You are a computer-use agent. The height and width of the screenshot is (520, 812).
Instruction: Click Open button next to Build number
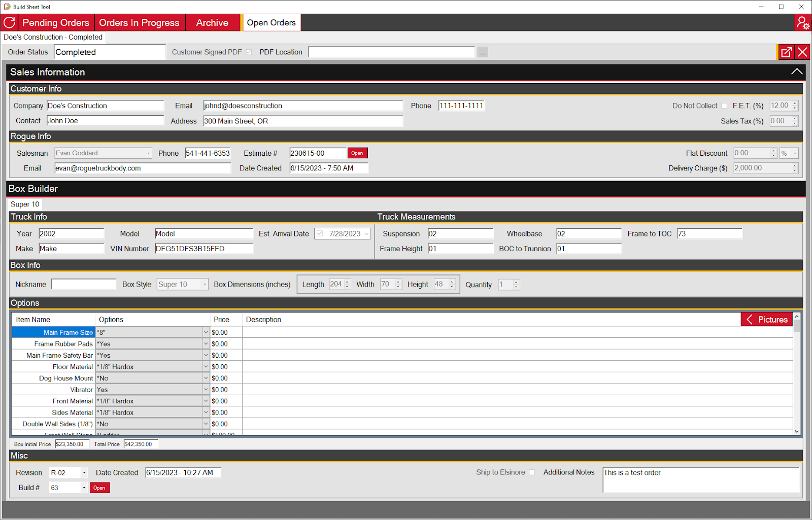(x=99, y=488)
